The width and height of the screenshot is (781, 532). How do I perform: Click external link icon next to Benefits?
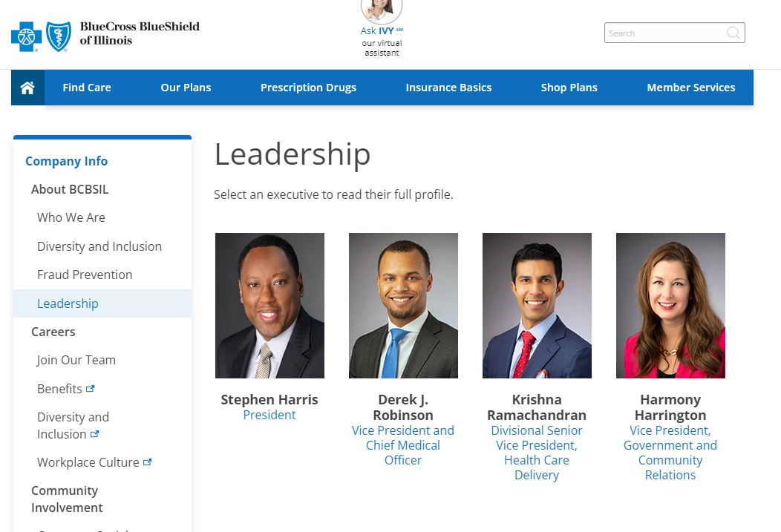90,389
